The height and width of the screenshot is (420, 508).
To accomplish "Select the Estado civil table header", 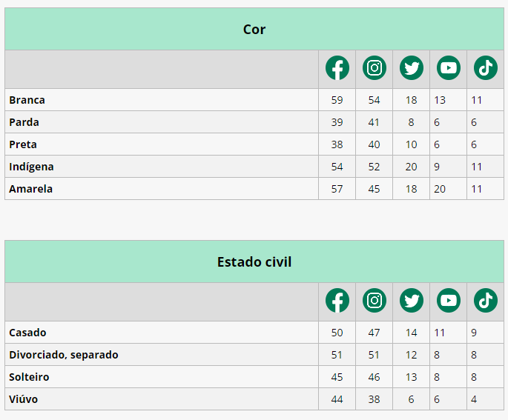I will 254,261.
